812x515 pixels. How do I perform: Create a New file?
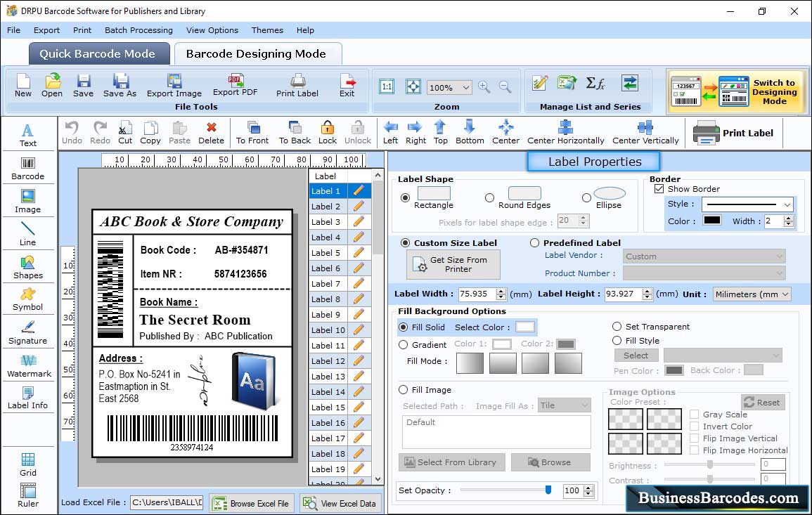point(22,86)
